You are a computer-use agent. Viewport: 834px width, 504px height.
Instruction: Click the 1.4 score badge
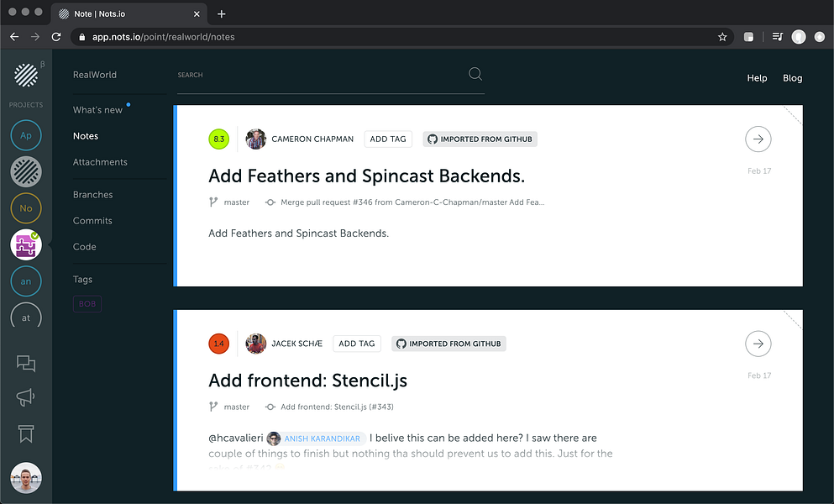[218, 344]
